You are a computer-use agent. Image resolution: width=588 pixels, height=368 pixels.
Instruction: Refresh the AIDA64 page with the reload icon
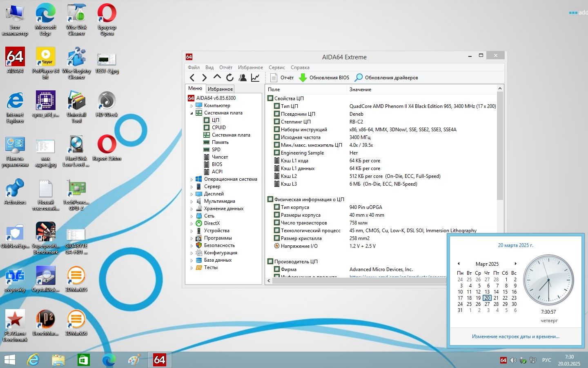click(x=230, y=78)
